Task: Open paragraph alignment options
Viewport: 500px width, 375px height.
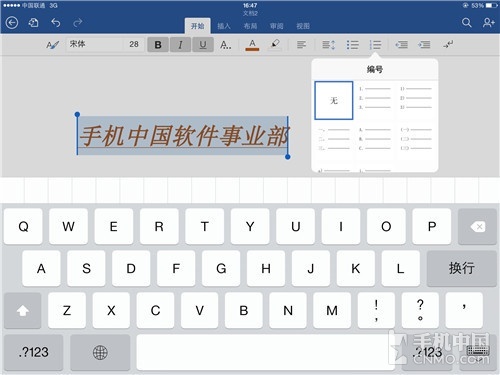Action: 301,45
